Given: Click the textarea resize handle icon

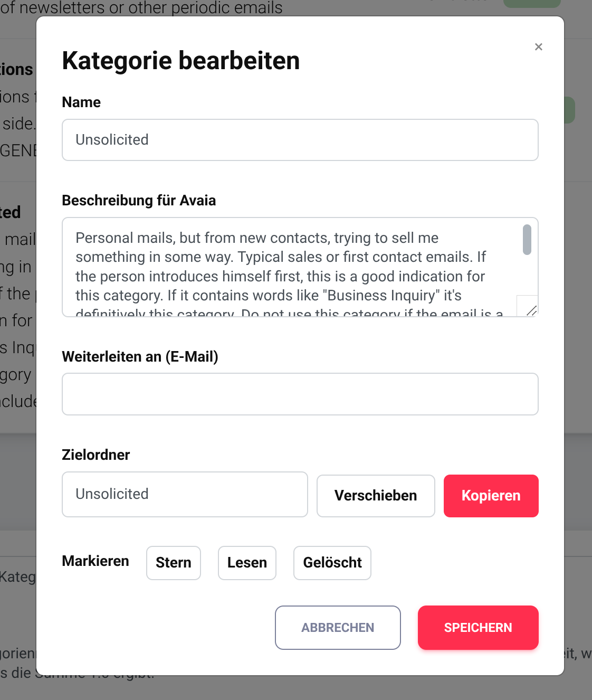Looking at the screenshot, I should click(x=532, y=310).
